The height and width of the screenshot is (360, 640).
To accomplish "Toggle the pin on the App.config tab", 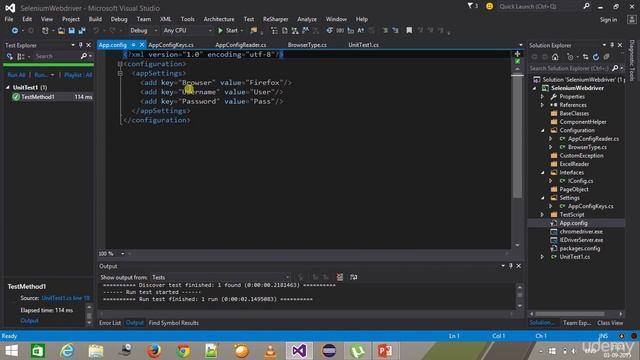I will click(133, 45).
